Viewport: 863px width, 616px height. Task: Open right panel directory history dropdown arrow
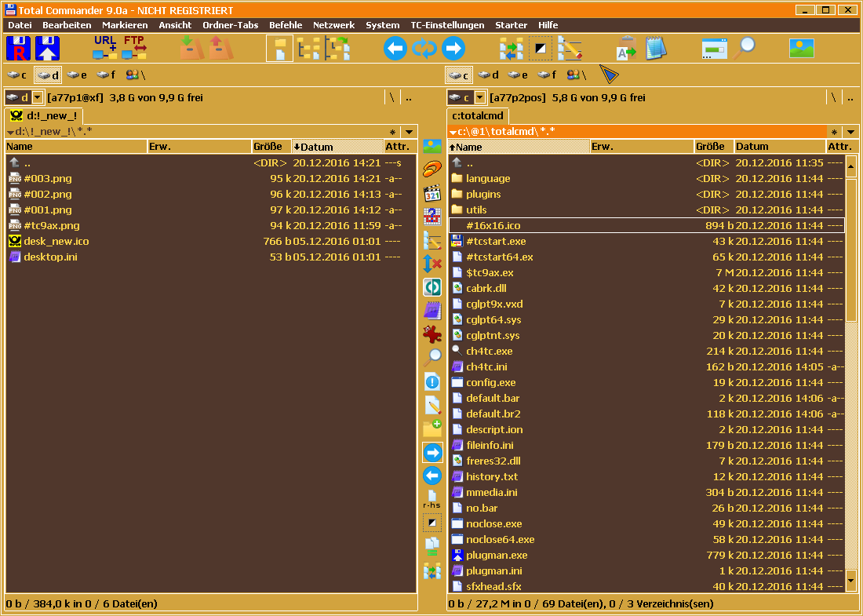[851, 132]
